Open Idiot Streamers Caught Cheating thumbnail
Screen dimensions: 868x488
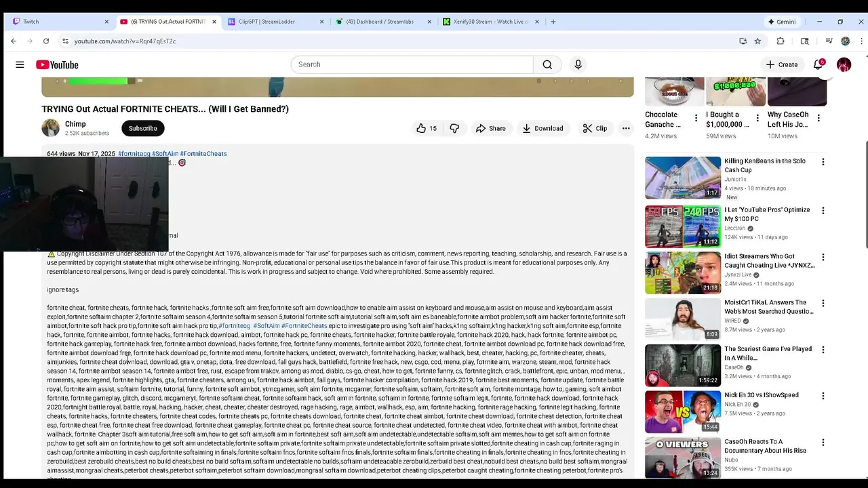[683, 273]
